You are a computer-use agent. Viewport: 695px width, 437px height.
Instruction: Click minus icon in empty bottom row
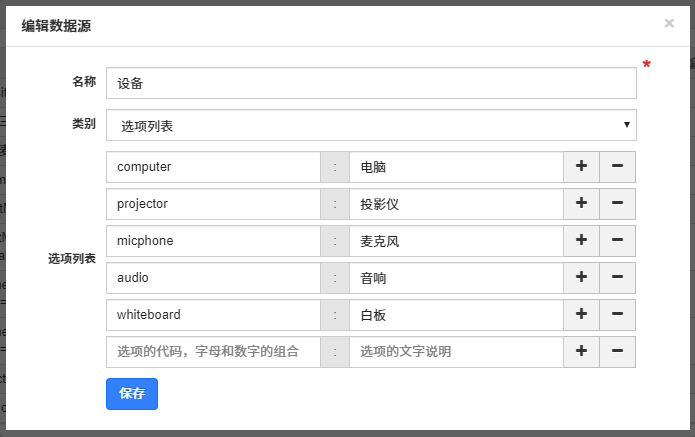click(617, 352)
